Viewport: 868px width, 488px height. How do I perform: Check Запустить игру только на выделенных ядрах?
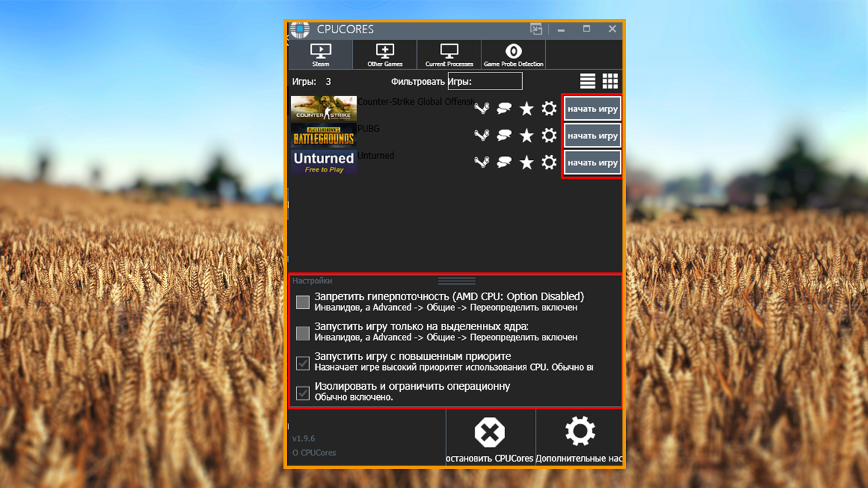pos(302,333)
